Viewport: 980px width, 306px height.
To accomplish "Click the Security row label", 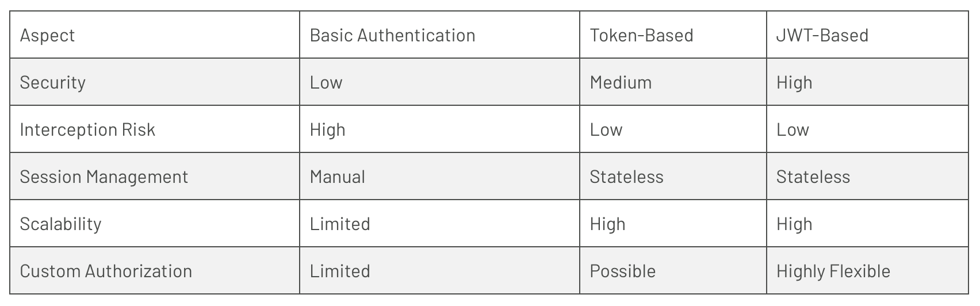I will point(53,83).
